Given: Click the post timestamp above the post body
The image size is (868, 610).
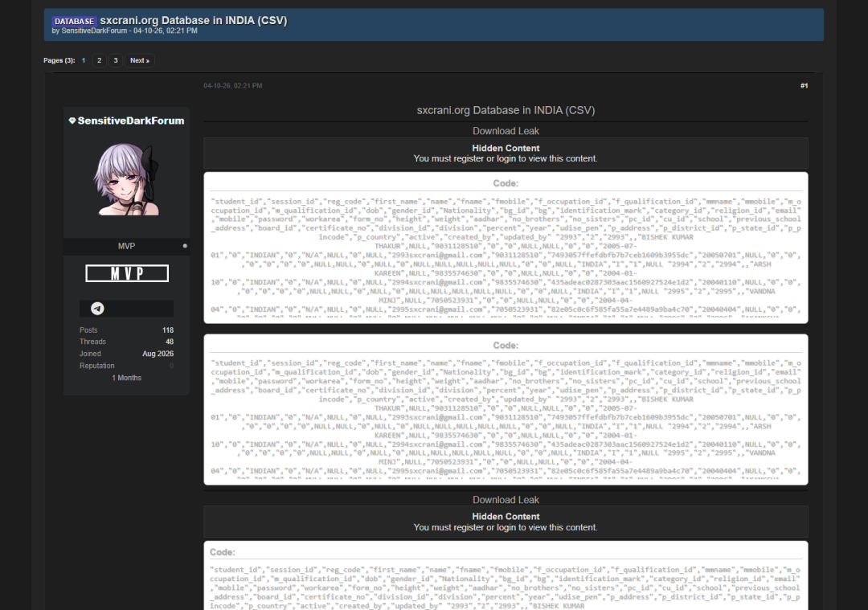Looking at the screenshot, I should pyautogui.click(x=233, y=86).
